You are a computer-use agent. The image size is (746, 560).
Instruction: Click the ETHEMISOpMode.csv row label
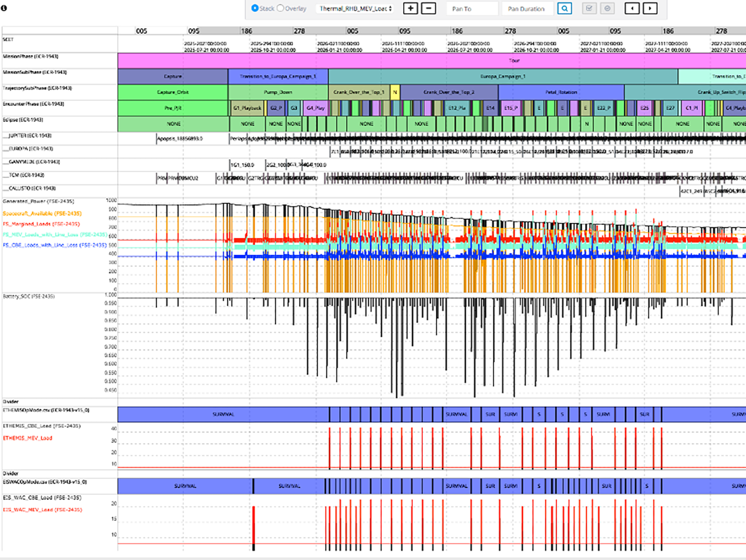[x=46, y=410]
